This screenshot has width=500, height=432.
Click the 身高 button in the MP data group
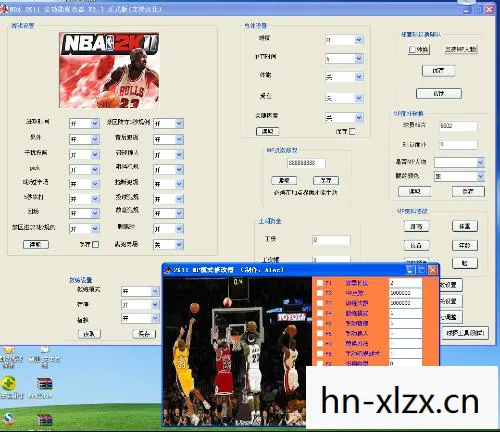coord(416,226)
